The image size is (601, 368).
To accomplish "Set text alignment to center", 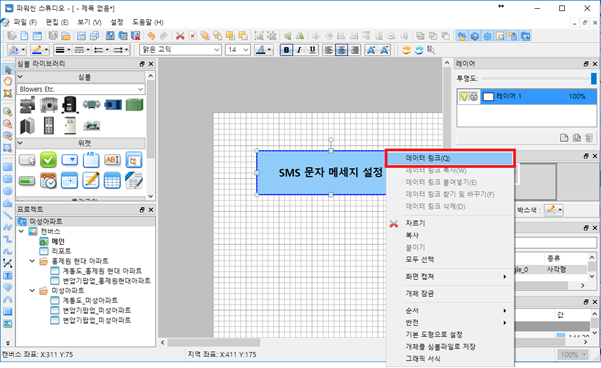I will [341, 50].
